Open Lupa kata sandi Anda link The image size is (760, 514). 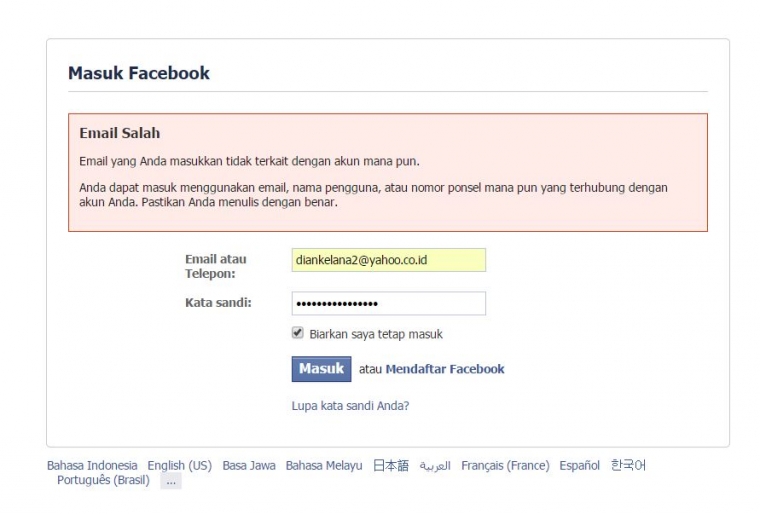350,406
